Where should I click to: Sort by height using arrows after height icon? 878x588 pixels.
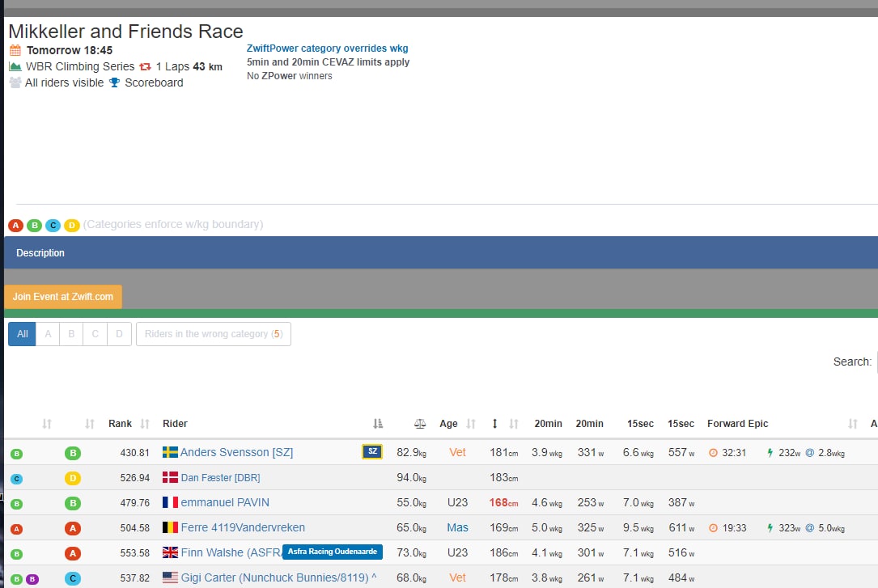coord(514,424)
